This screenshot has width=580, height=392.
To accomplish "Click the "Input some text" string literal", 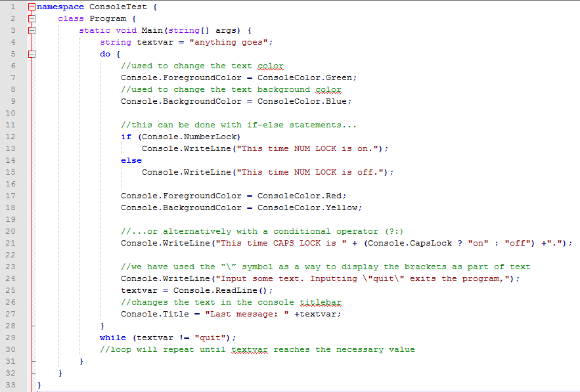I will (363, 279).
